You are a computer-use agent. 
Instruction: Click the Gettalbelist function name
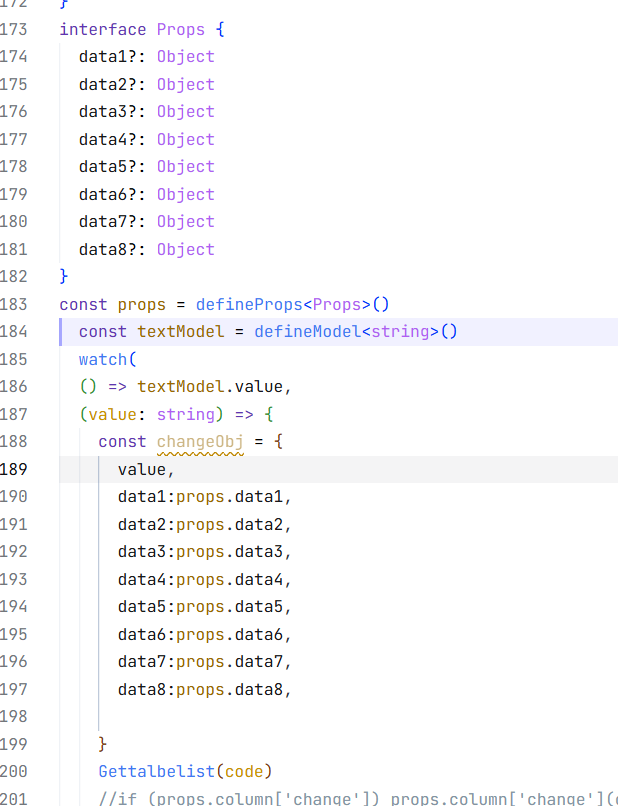pos(156,771)
